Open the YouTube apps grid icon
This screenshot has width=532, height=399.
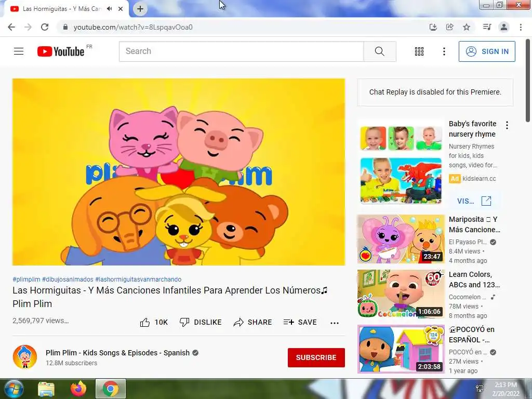tap(419, 51)
